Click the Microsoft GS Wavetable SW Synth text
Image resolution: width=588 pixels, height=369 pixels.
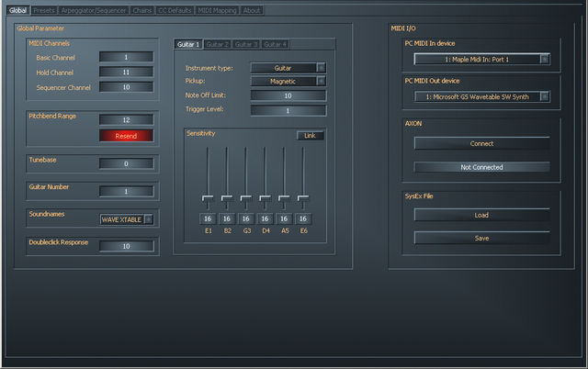pos(477,96)
